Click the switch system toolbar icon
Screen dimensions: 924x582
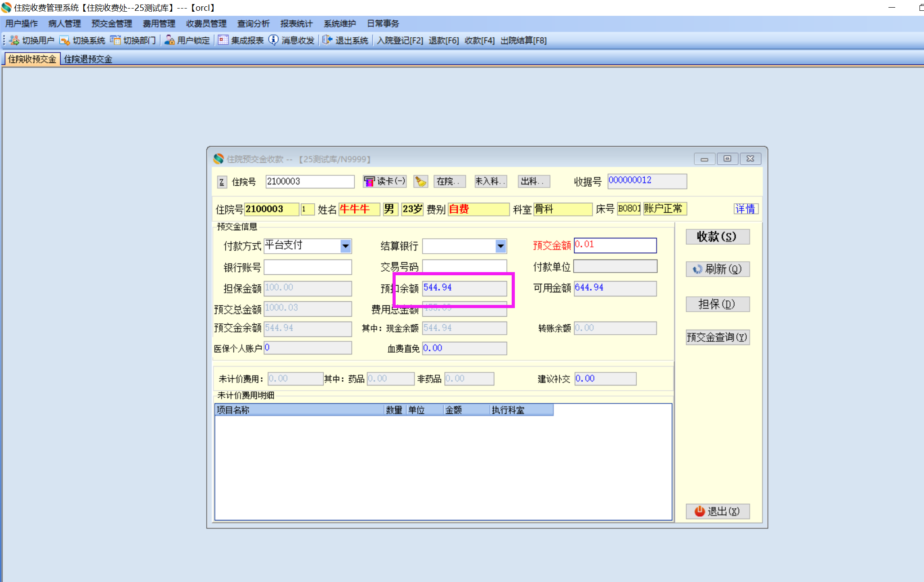coord(65,40)
